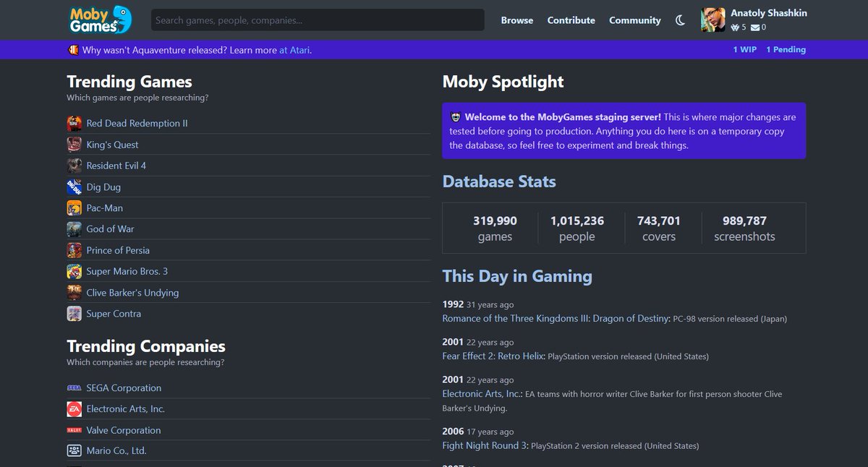Open the Dig Dug link
Viewport: 868px width, 467px height.
pyautogui.click(x=103, y=187)
